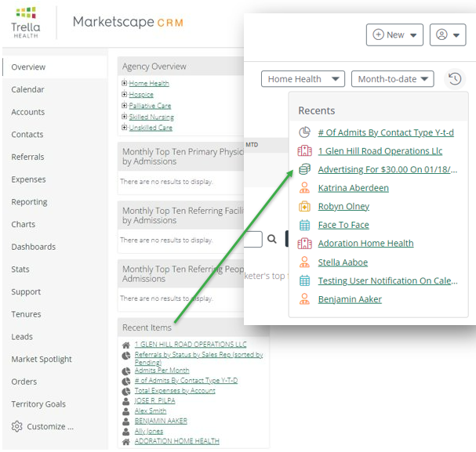Expand the Unskilled Care tree node

(x=124, y=128)
